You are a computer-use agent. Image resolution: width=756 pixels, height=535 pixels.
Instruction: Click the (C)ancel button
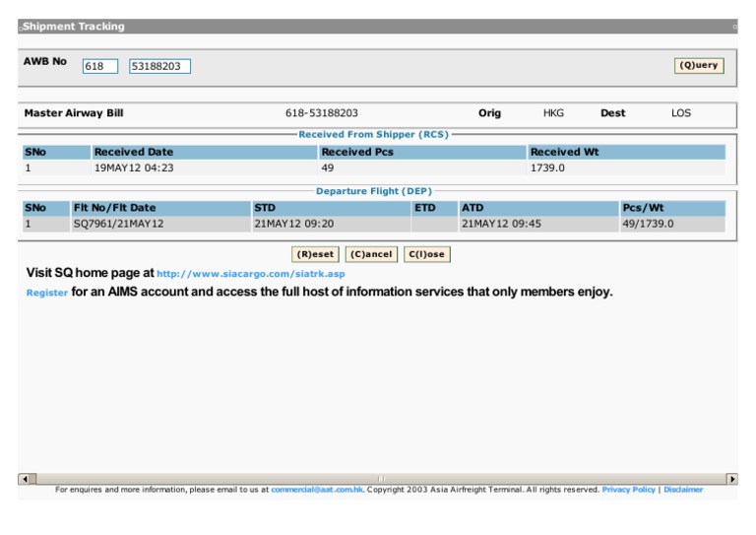click(x=371, y=254)
